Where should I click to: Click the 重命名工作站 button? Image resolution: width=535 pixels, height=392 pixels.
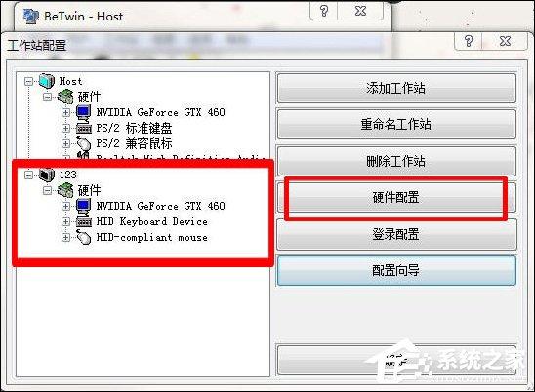click(x=396, y=124)
